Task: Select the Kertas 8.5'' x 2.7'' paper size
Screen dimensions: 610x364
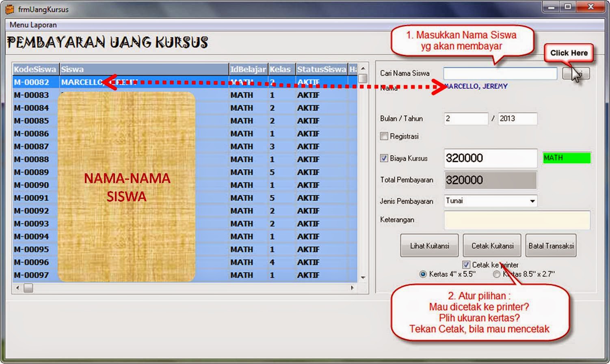Action: click(496, 274)
